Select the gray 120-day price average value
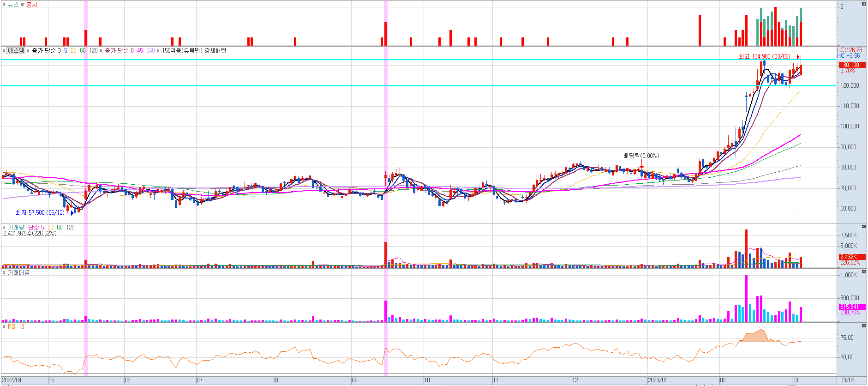The height and width of the screenshot is (386, 868). (x=93, y=50)
